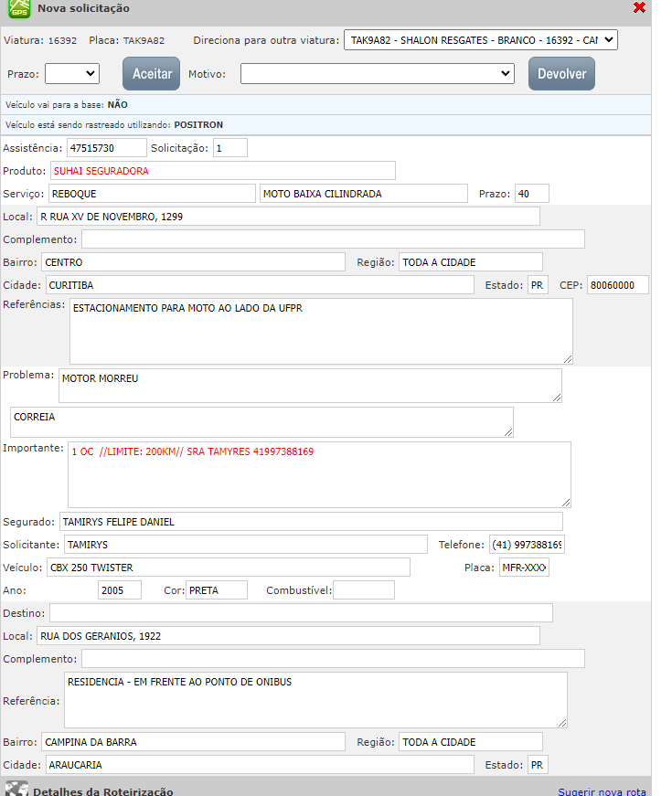Click the Telefone field (41) 99738816
The height and width of the screenshot is (796, 672).
(x=527, y=544)
